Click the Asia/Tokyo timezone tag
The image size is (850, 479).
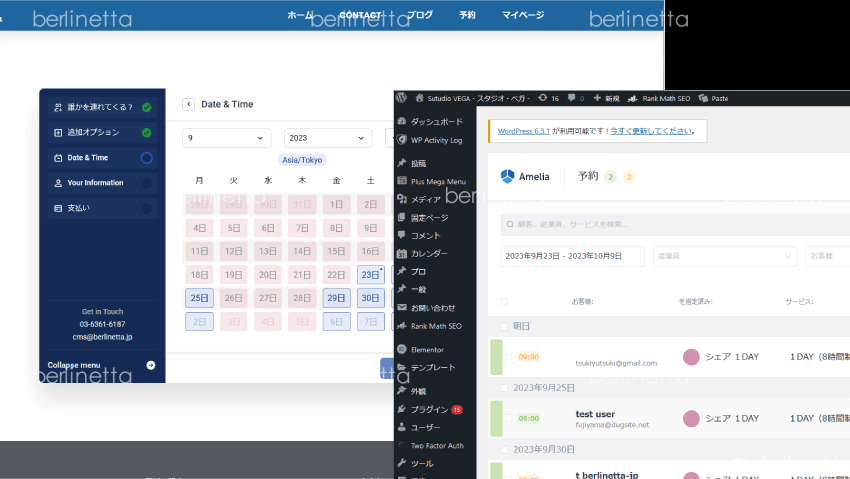302,160
